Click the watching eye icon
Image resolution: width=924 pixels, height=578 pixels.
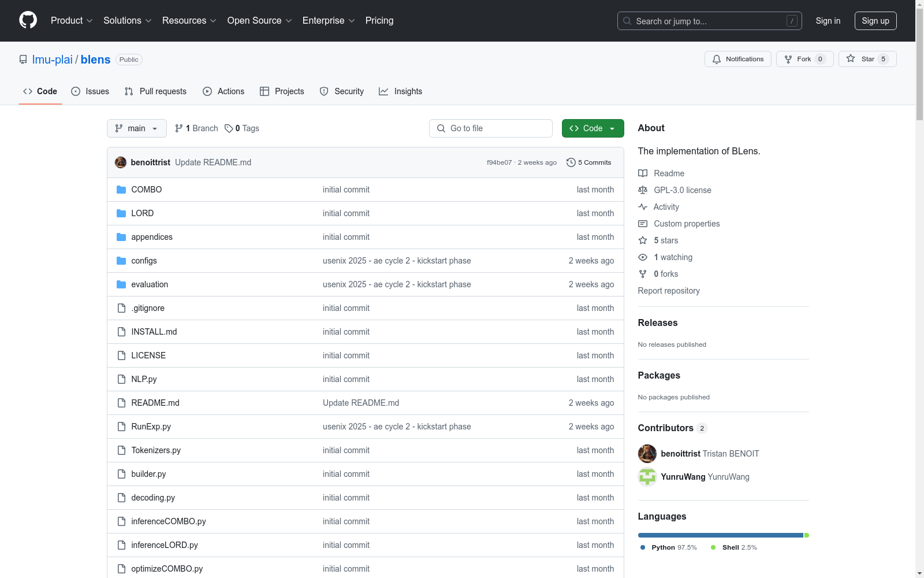coord(643,257)
